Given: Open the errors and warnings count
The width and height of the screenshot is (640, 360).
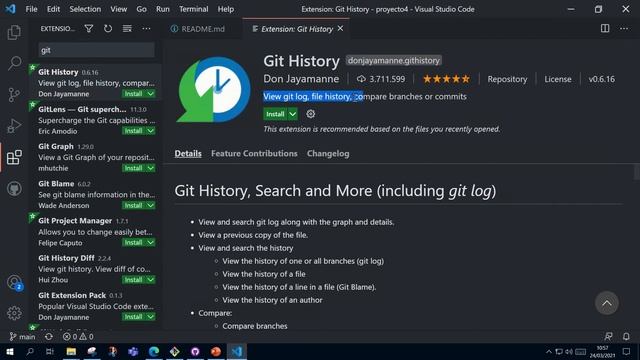Looking at the screenshot, I should coord(78,337).
